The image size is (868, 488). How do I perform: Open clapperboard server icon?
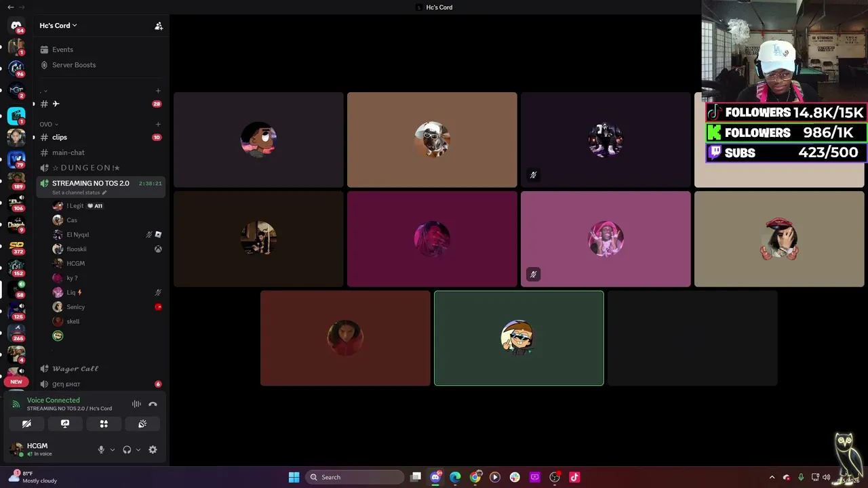(x=16, y=117)
